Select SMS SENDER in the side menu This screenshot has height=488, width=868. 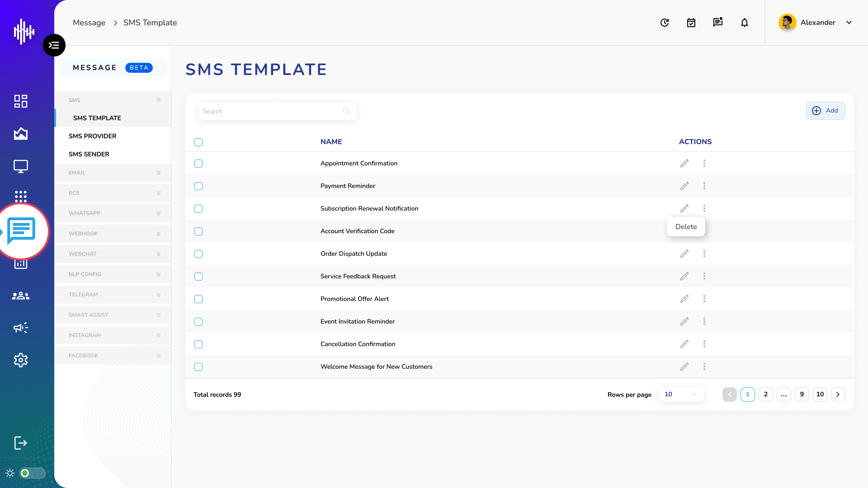(x=113, y=154)
